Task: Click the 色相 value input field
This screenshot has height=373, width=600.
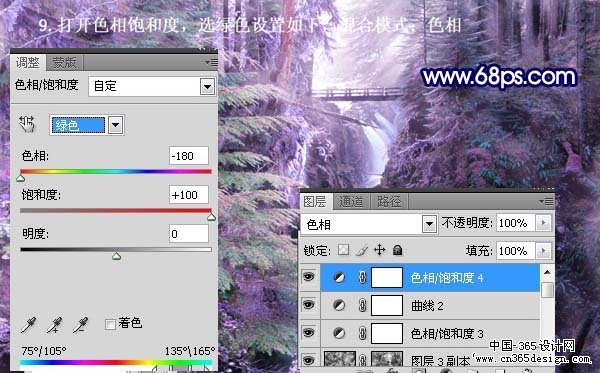Action: 189,156
